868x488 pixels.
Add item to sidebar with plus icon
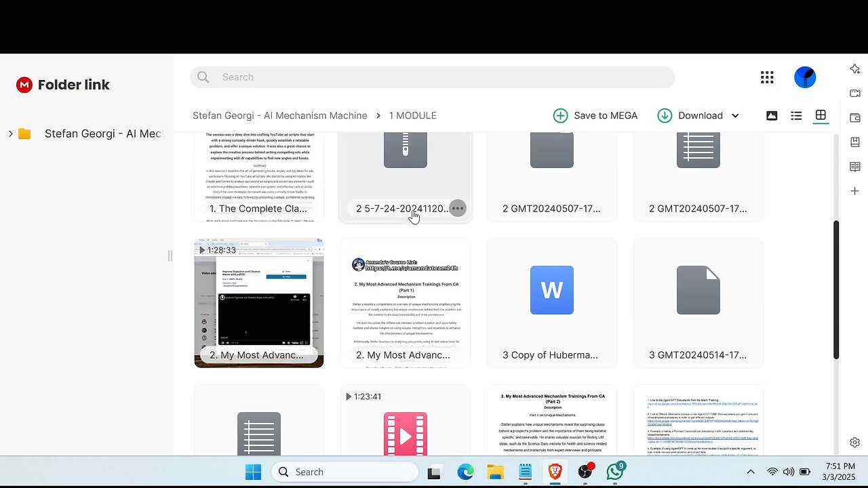point(854,191)
